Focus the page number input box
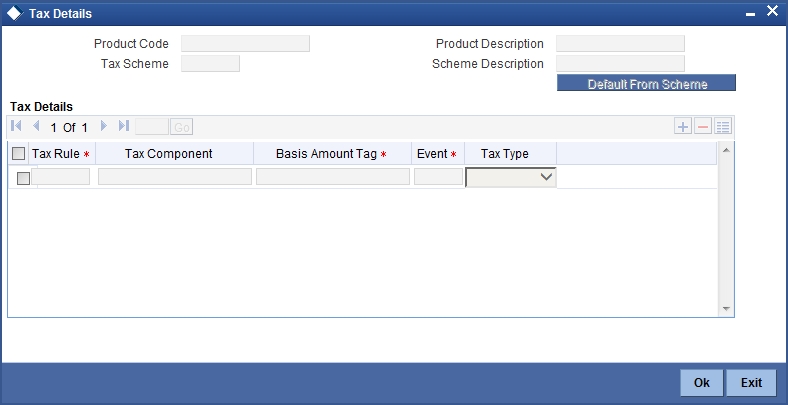Image resolution: width=788 pixels, height=405 pixels. pyautogui.click(x=152, y=127)
